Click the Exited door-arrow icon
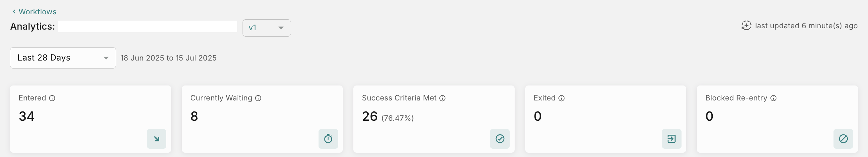Screen dimensions: 868x157 point(672,139)
